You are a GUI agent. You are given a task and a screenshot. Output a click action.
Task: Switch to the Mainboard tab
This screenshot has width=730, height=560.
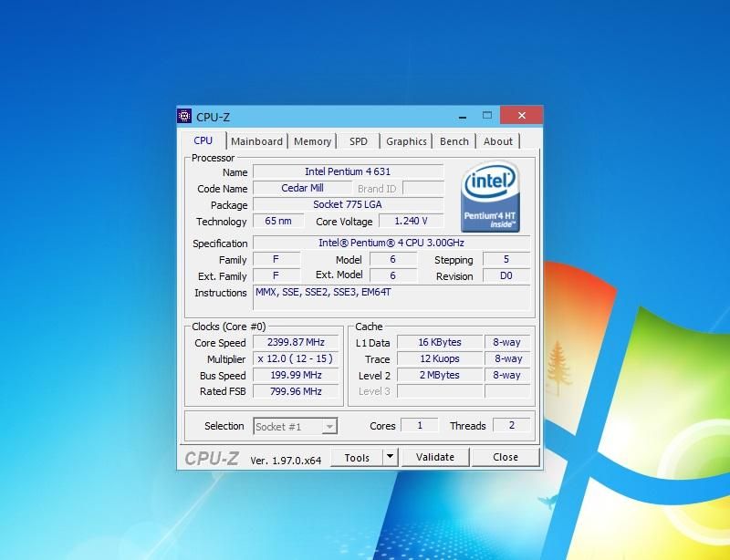click(256, 141)
